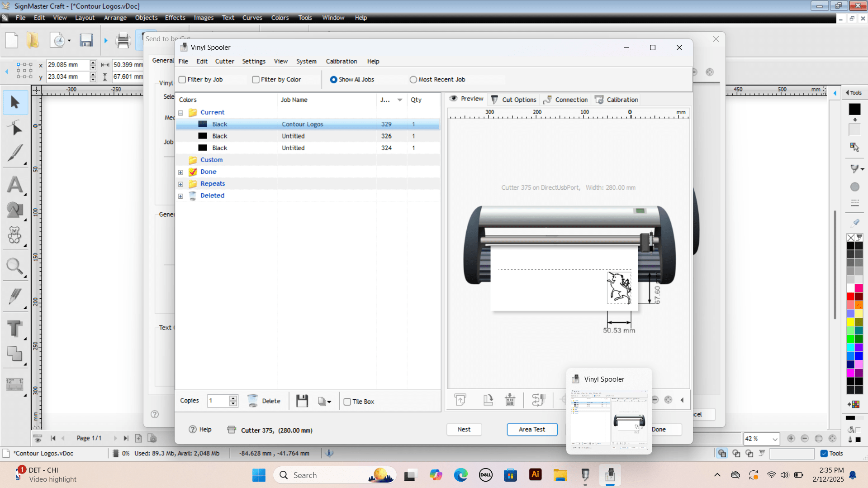868x488 pixels.
Task: Toggle the Tools checkbox in status bar
Action: coord(824,454)
